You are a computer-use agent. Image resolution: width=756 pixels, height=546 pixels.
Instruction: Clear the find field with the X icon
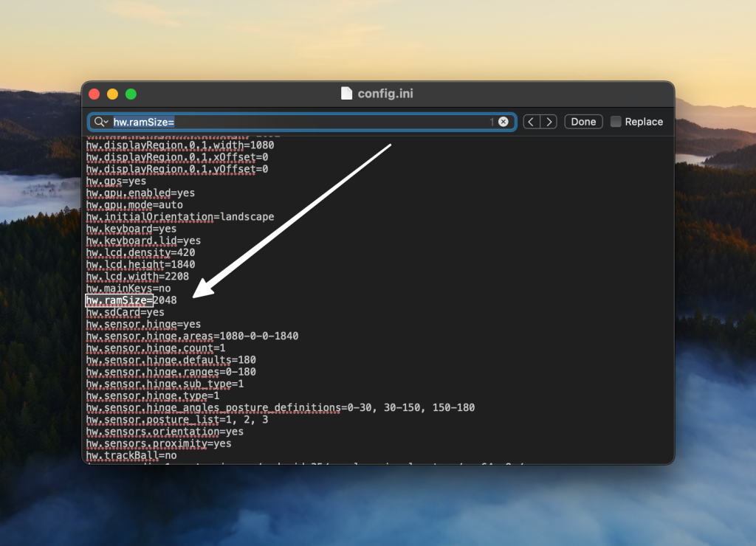coord(504,122)
